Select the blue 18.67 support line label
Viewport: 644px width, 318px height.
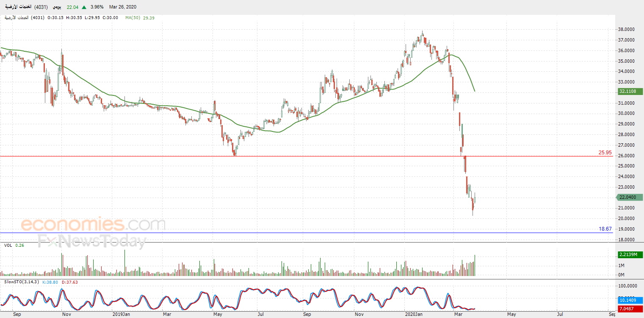tap(605, 229)
